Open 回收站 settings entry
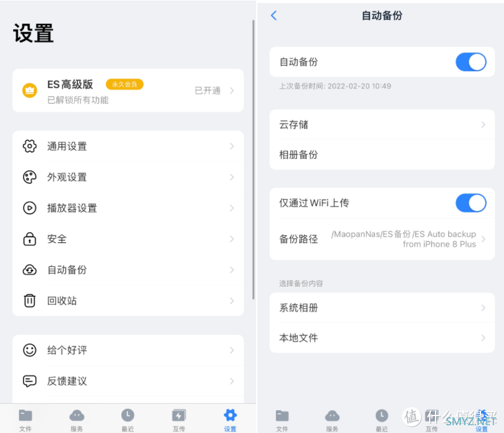Viewport: 504px width, 433px height. pos(128,300)
